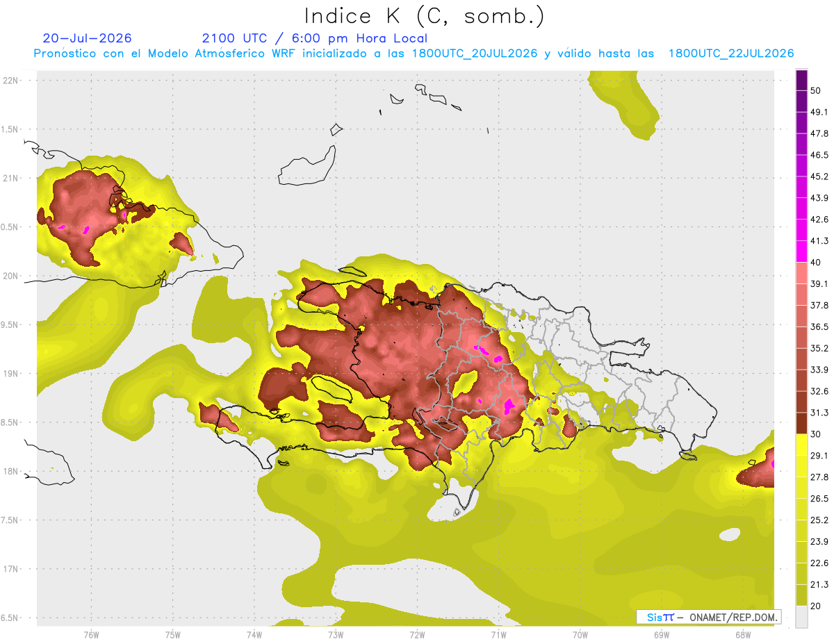Click the '42.6' colorbar value

tap(819, 220)
